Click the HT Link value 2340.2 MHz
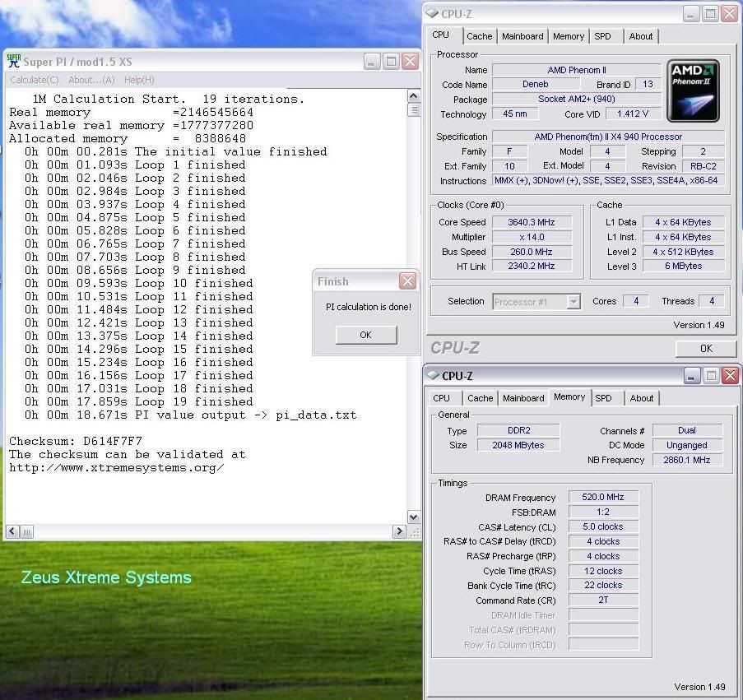The image size is (743, 700). tap(532, 266)
